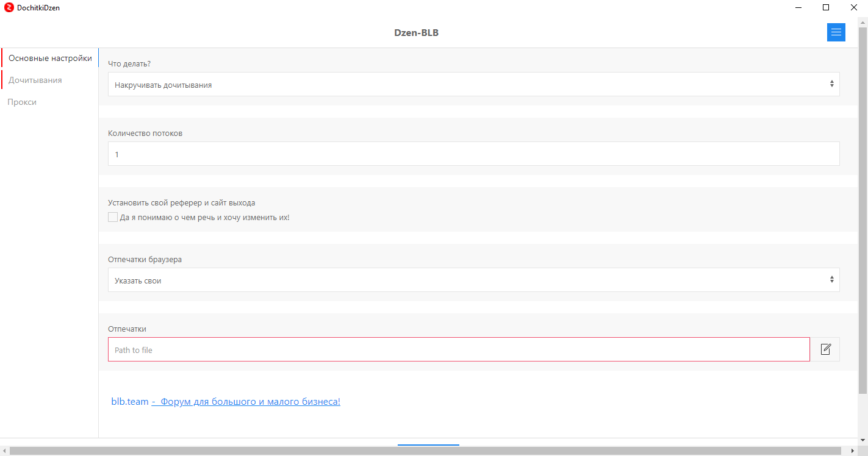Image resolution: width=868 pixels, height=456 pixels.
Task: Close the DochitkiDzen window
Action: click(853, 8)
